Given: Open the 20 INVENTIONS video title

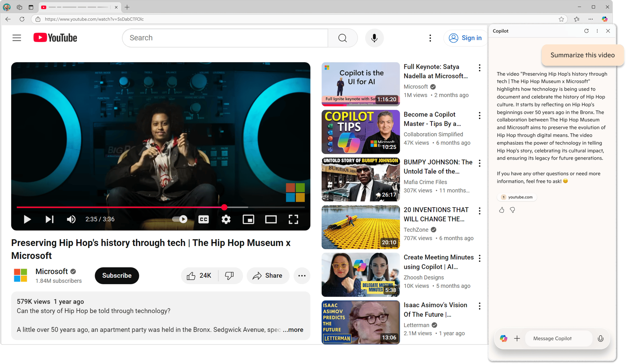Looking at the screenshot, I should 436,214.
